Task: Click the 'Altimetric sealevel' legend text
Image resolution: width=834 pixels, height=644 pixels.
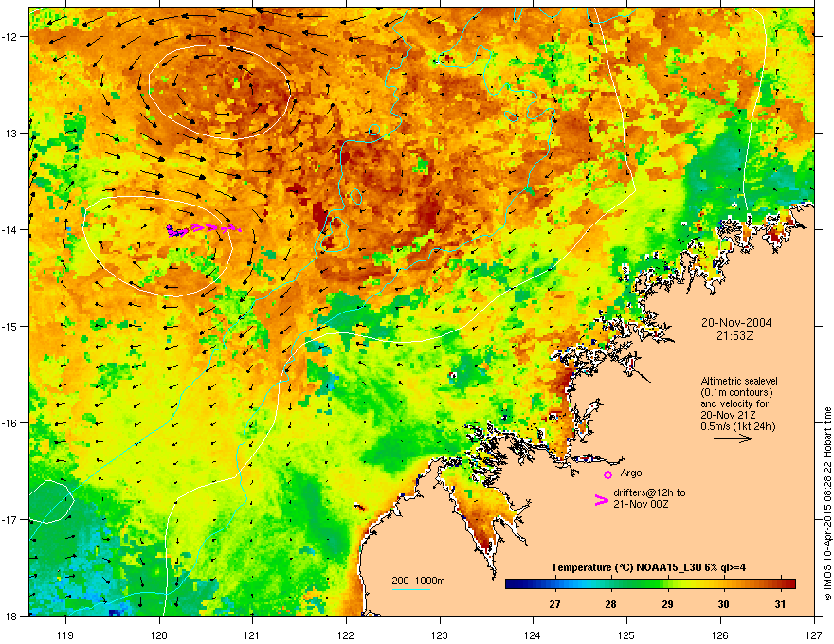Action: [739, 381]
